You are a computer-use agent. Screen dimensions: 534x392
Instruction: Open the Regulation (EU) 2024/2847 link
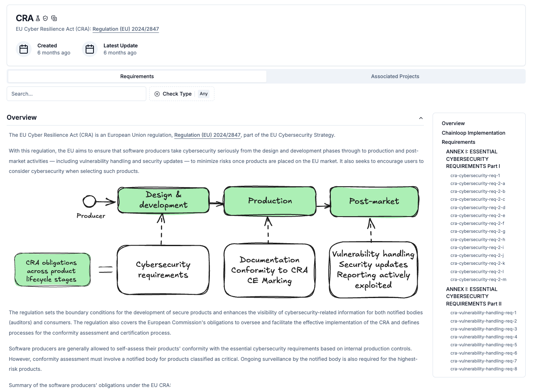click(126, 29)
